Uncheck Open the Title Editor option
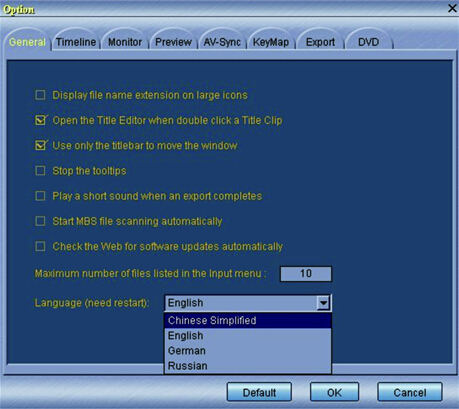The image size is (459, 409). coord(41,120)
